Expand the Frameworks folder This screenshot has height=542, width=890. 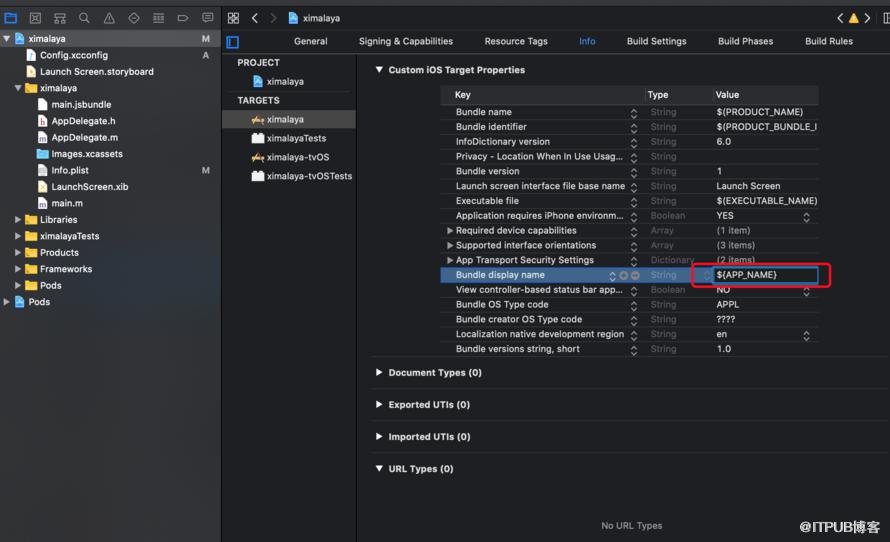coord(18,269)
